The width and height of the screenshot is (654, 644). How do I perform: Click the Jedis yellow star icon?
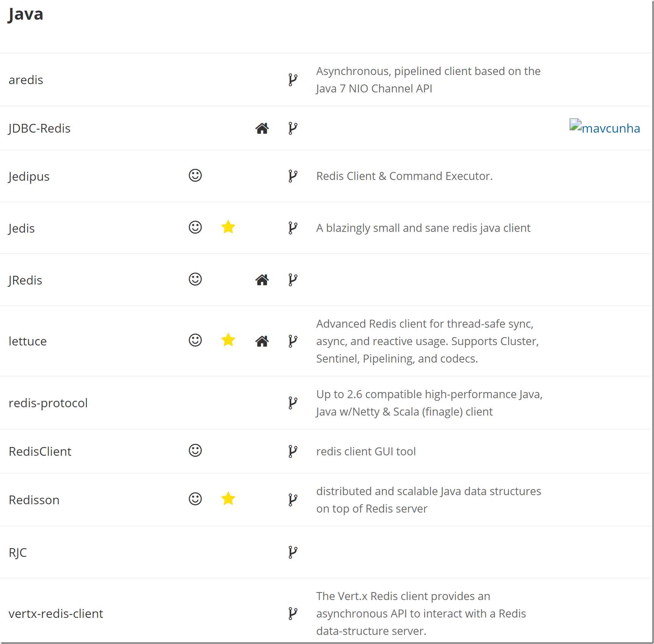coord(228,227)
